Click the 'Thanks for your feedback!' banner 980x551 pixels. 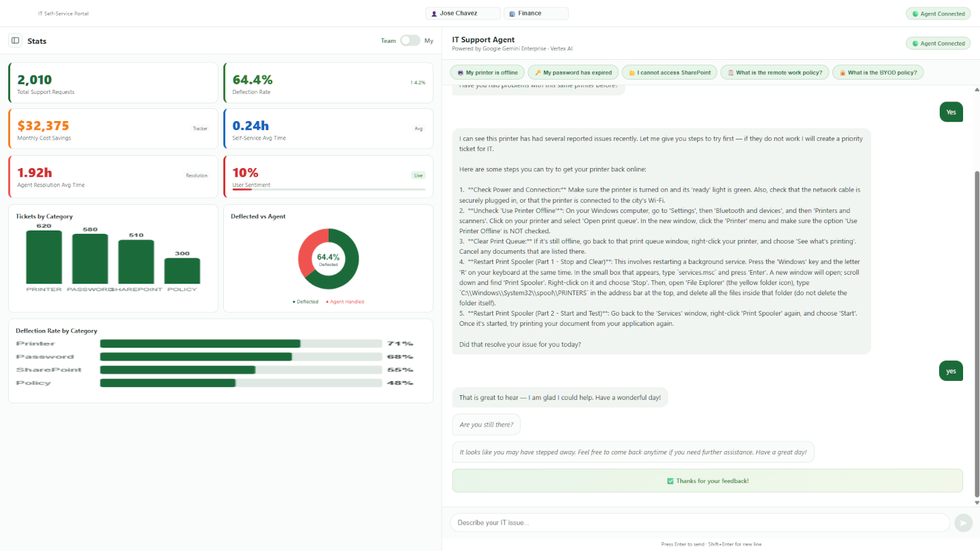(x=708, y=481)
